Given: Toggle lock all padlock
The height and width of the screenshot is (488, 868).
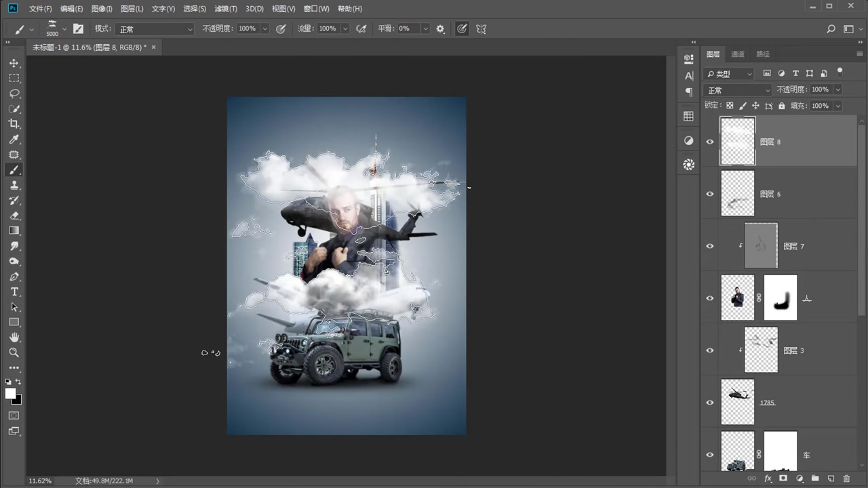Looking at the screenshot, I should pos(781,106).
